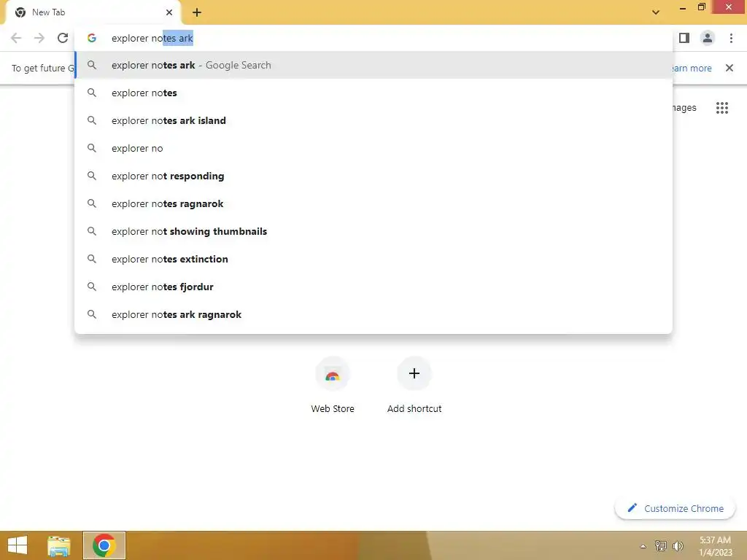The width and height of the screenshot is (747, 560).
Task: Pick 'explorer notes ragnarok' suggestion
Action: tap(373, 203)
